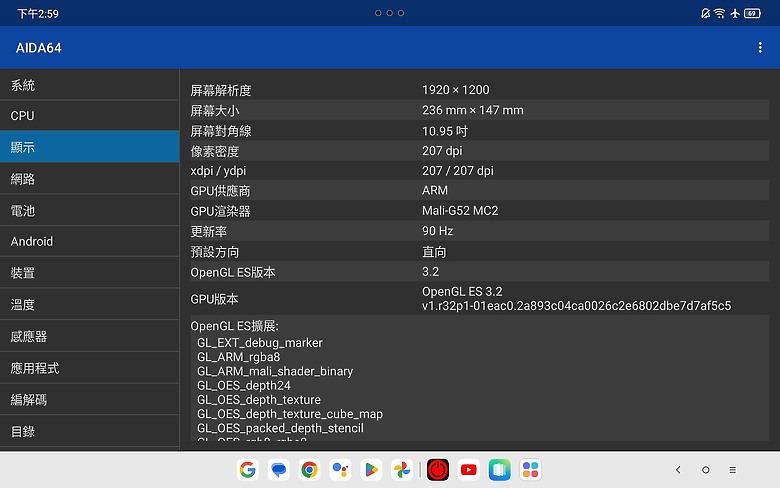Tap the red power button app icon

[438, 470]
